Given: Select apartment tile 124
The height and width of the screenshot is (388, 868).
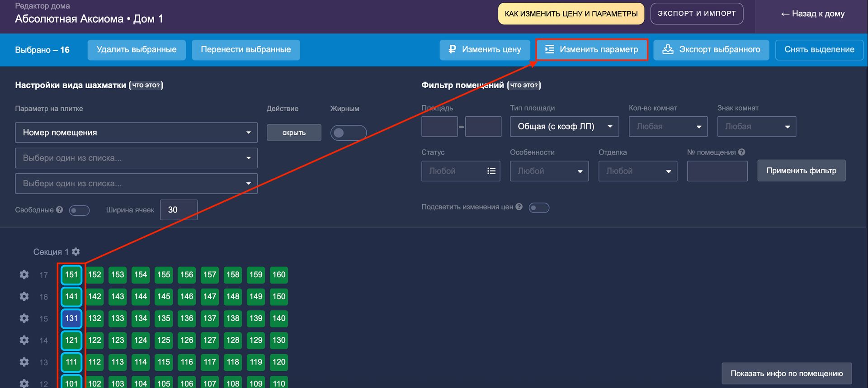Looking at the screenshot, I should 141,340.
